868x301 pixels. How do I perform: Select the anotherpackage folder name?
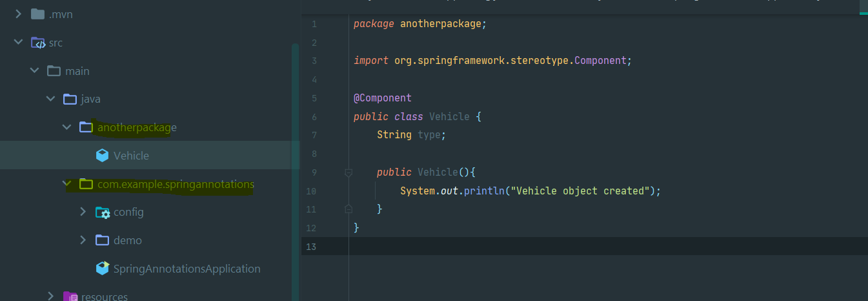[x=137, y=127]
